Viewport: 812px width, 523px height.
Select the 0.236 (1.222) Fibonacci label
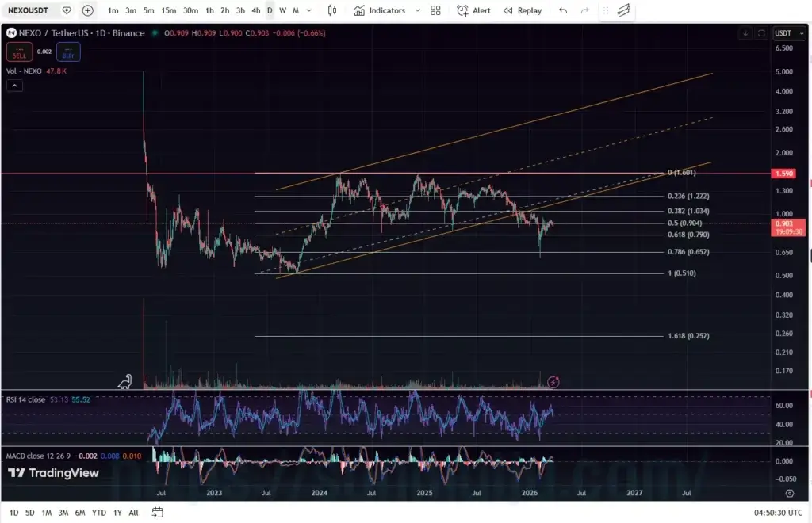click(688, 196)
